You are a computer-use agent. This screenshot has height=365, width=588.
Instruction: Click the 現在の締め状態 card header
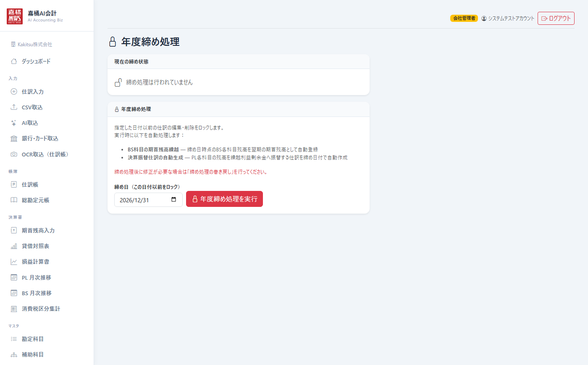click(239, 61)
